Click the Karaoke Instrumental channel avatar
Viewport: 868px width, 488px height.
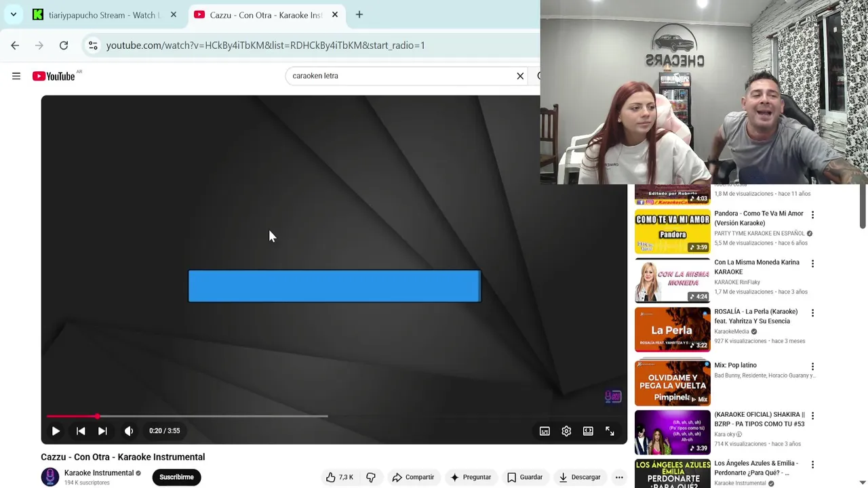(x=50, y=477)
